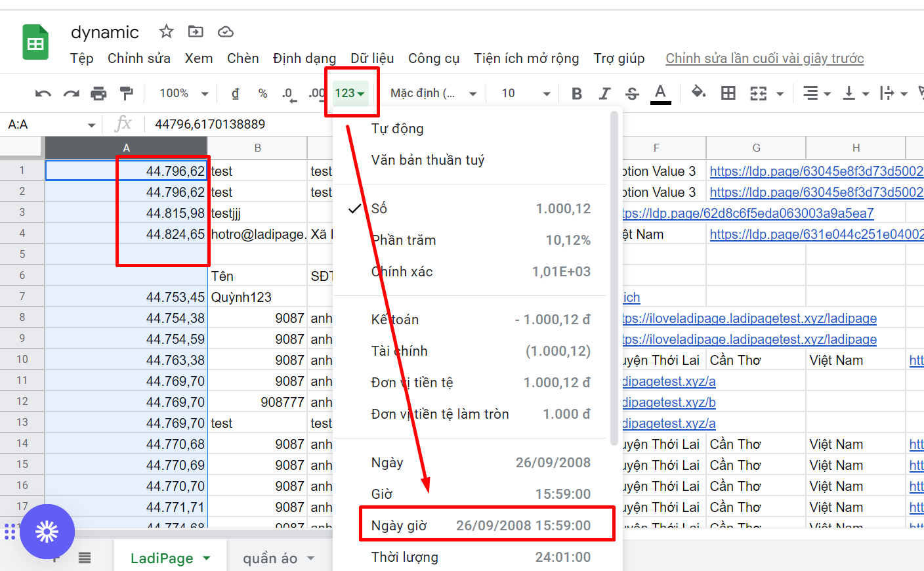Click the move to folder icon
924x571 pixels.
pos(196,32)
